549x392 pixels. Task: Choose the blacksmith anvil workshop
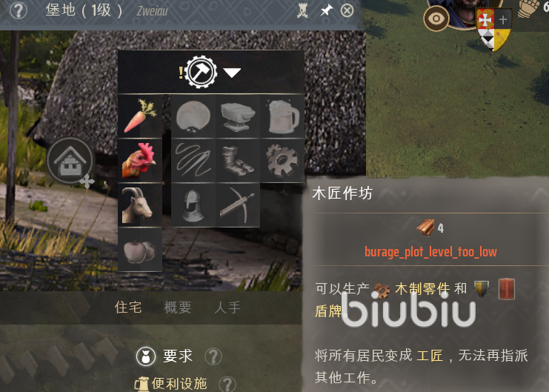tap(238, 116)
